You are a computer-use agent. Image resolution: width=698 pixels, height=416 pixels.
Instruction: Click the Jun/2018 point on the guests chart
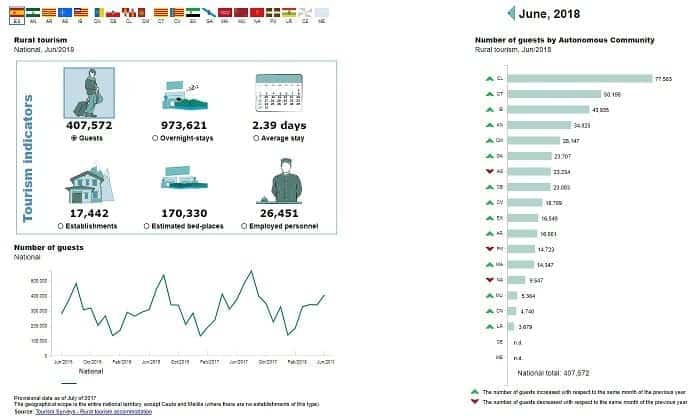[323, 296]
